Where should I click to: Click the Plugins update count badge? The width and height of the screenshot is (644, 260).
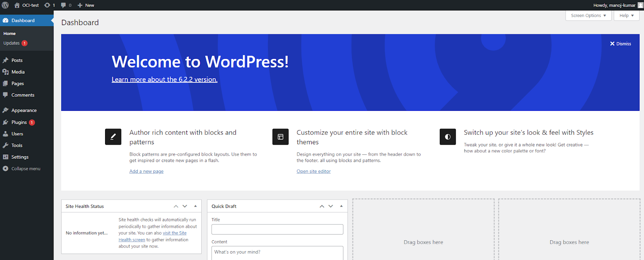32,123
